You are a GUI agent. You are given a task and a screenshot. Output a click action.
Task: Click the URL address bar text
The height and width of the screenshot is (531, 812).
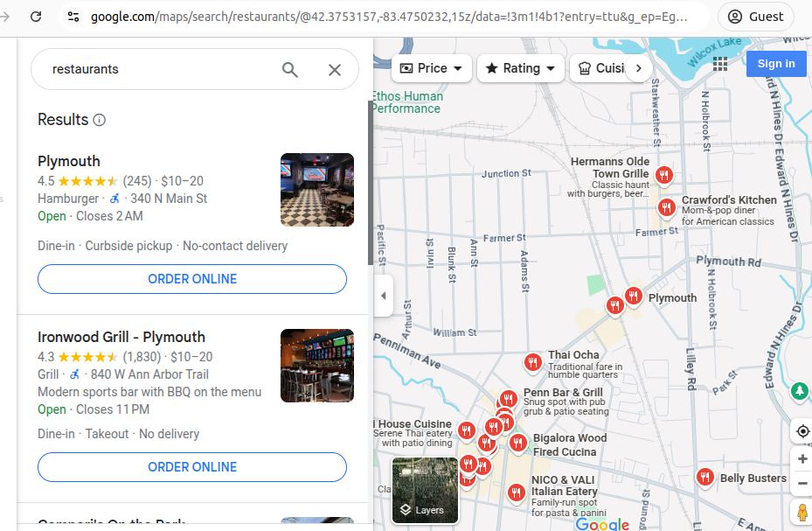(389, 17)
